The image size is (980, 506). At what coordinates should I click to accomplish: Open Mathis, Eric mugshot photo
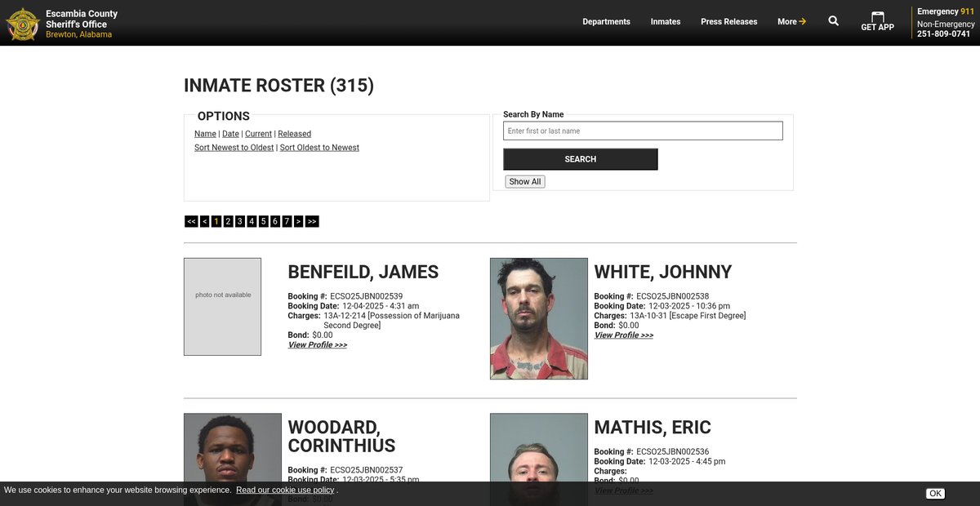coord(539,447)
